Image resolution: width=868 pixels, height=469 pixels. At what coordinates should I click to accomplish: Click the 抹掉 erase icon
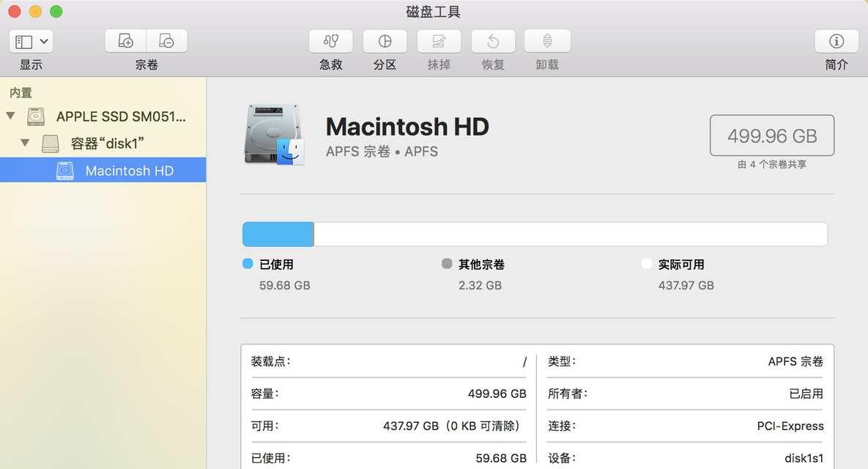click(439, 41)
